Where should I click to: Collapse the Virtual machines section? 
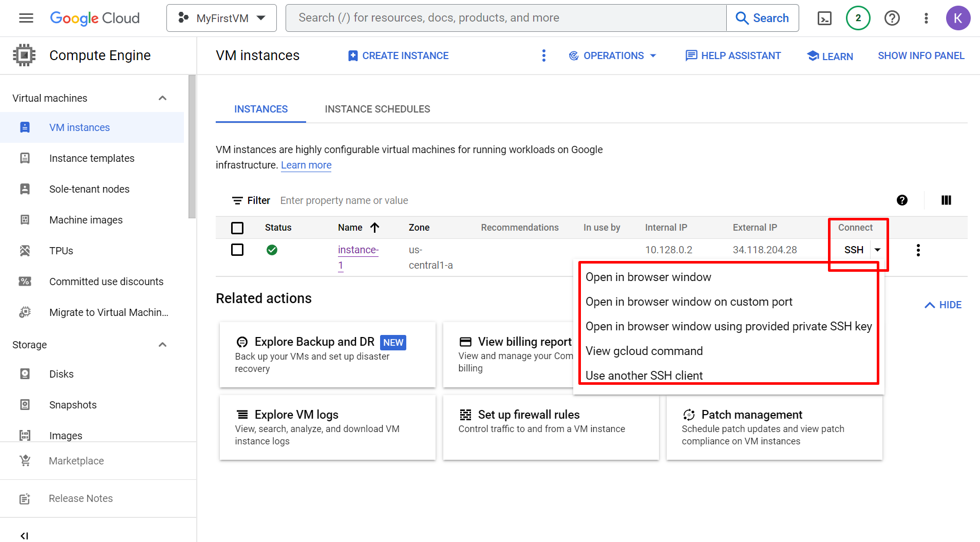tap(163, 98)
